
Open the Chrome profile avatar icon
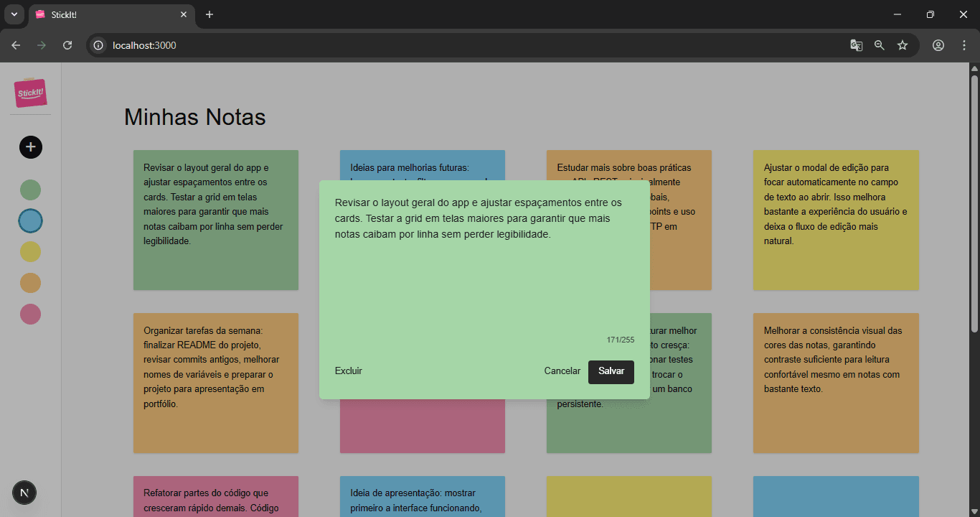(x=938, y=45)
